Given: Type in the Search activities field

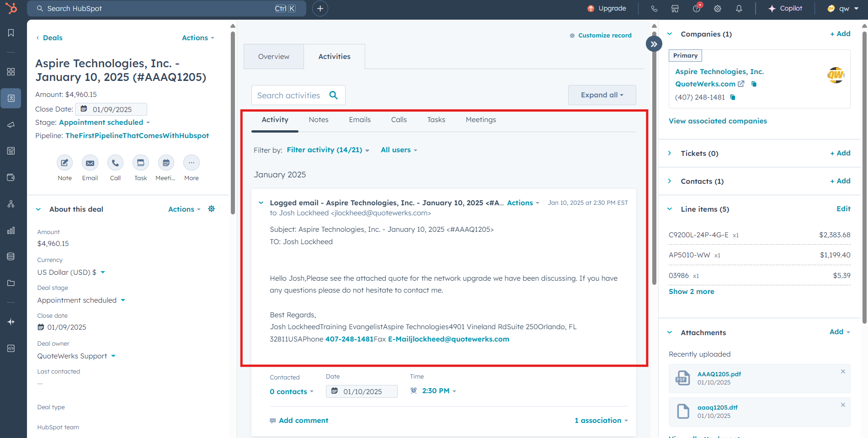Looking at the screenshot, I should tap(293, 95).
